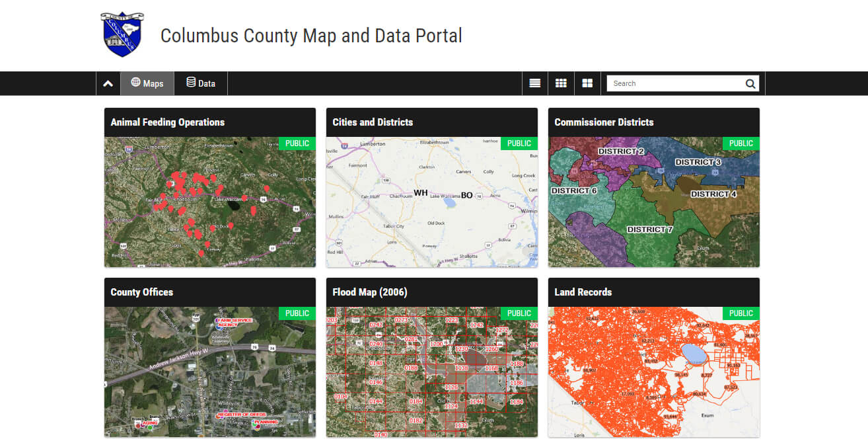Click the Columbus County seal logo

tap(122, 32)
